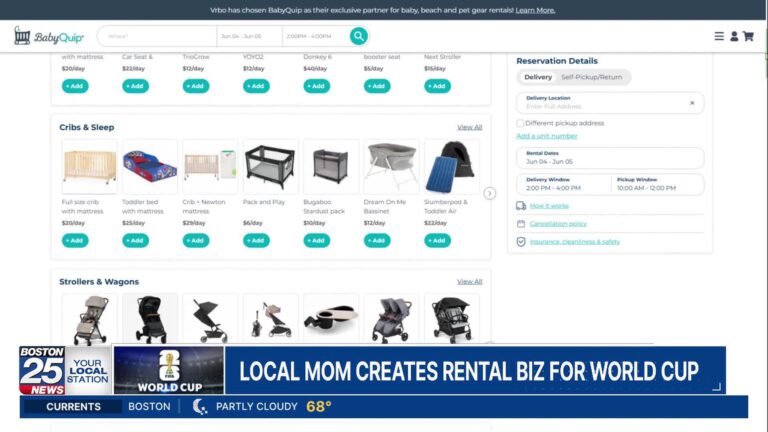Image resolution: width=768 pixels, height=432 pixels.
Task: Add the Full size crib with mattress $20/day
Action: tap(75, 240)
